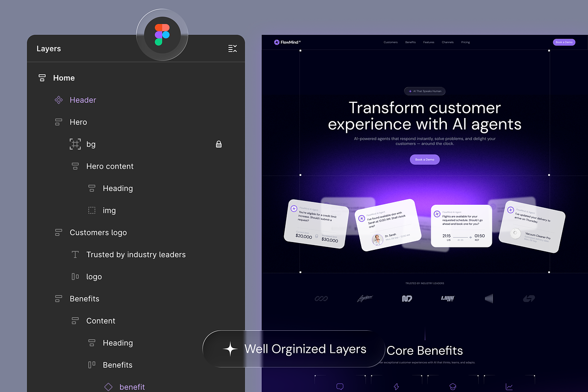Viewport: 588px width, 392px height.
Task: Click the text-type icon for Trusted by industry leaders
Action: 75,255
